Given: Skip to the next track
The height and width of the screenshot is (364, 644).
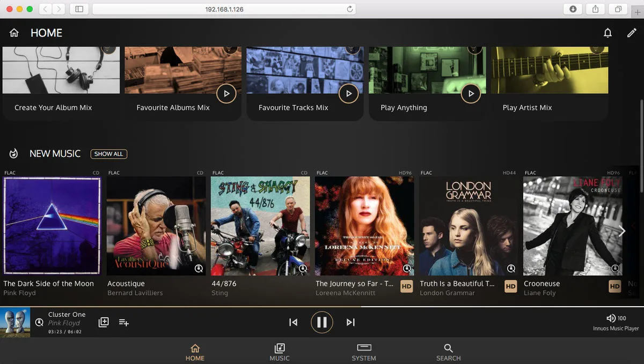Looking at the screenshot, I should coord(350,322).
